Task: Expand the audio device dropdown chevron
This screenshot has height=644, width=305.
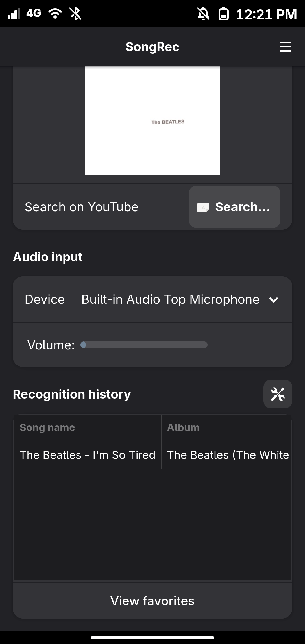Action: [274, 300]
